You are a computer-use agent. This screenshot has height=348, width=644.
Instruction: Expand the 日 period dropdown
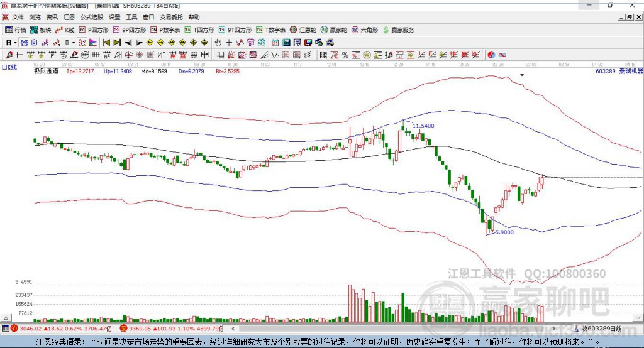click(x=15, y=43)
